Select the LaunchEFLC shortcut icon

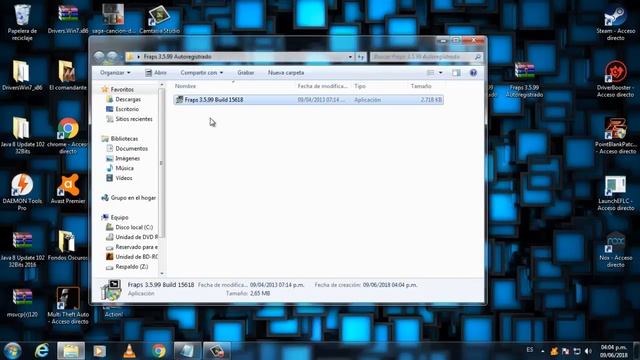615,193
